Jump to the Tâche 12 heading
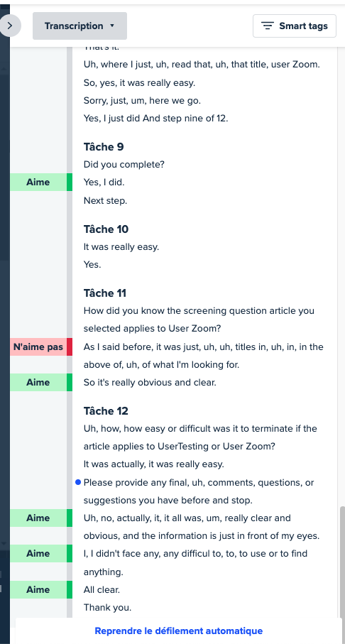The width and height of the screenshot is (345, 644). click(x=106, y=410)
